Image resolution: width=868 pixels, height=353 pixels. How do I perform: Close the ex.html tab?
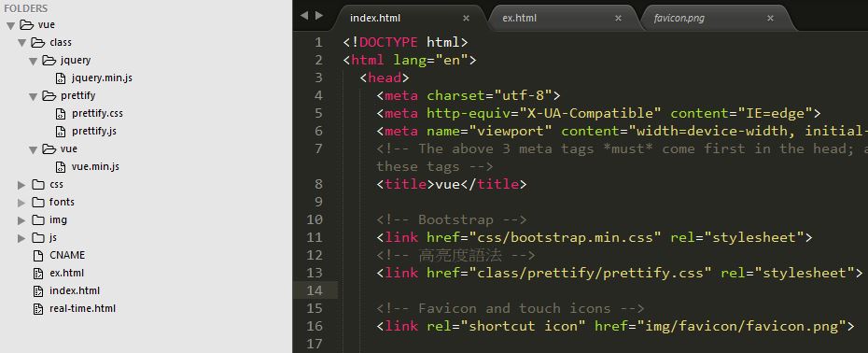tap(619, 19)
